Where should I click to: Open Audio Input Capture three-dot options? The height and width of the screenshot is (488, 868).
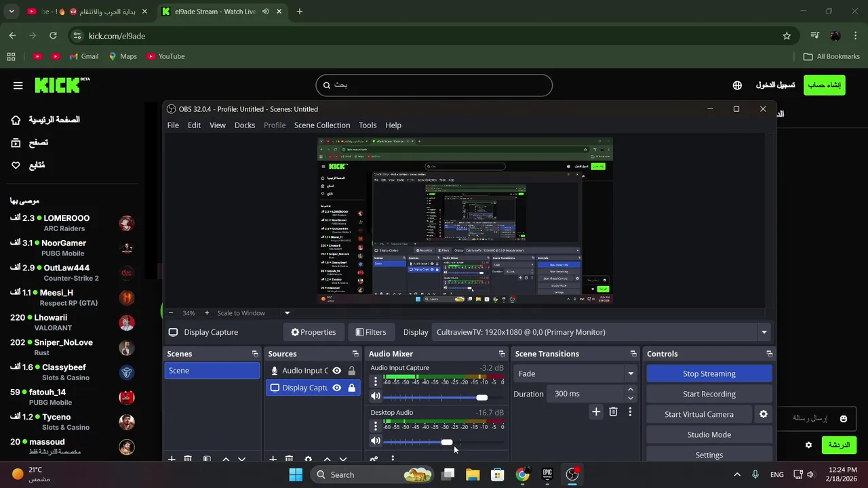coord(376,382)
